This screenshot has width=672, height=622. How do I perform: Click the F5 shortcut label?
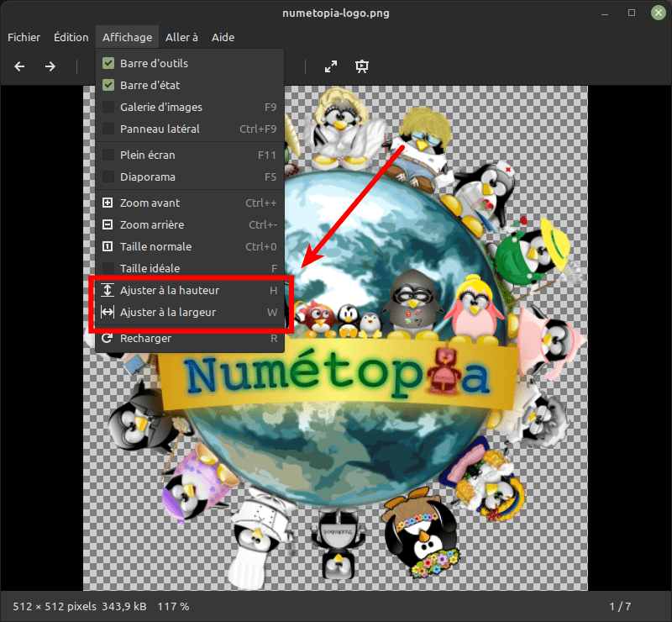270,177
